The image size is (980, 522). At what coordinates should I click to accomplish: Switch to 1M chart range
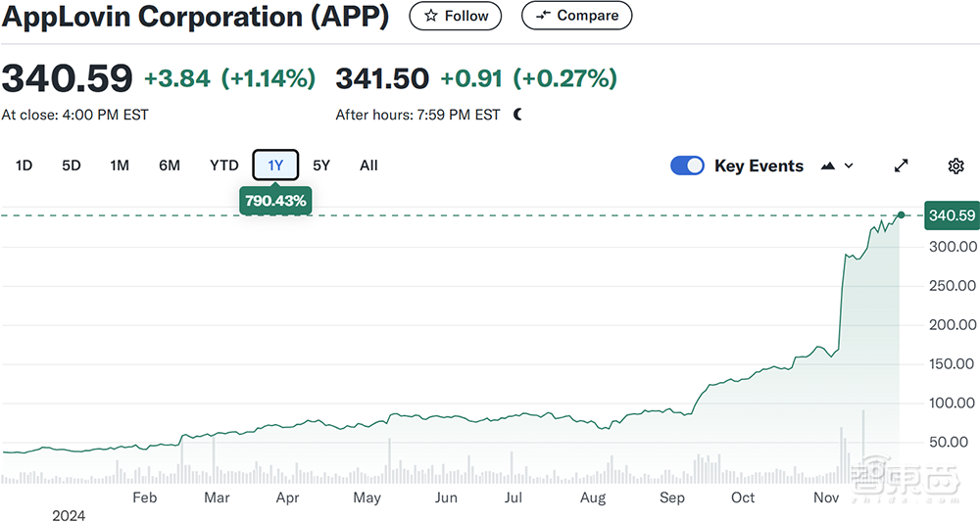pos(120,166)
